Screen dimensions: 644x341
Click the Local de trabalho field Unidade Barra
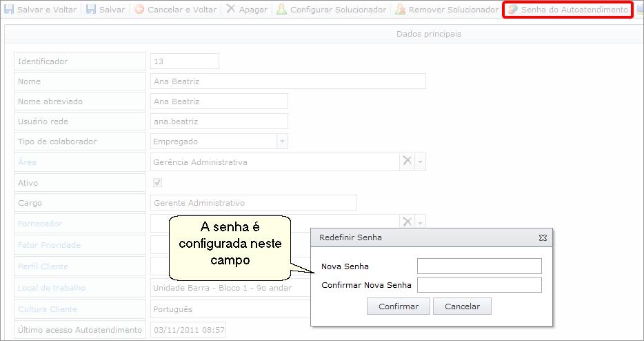coord(230,288)
